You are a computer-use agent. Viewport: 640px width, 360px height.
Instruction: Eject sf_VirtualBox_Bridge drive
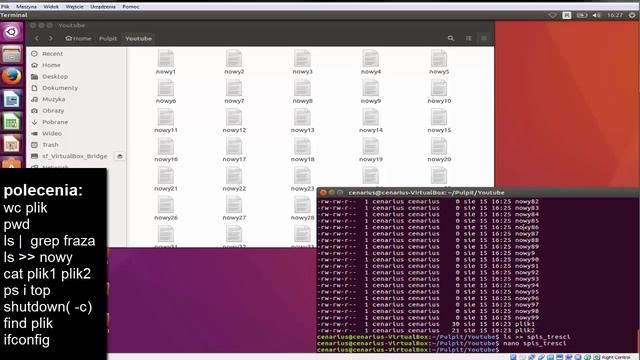(x=120, y=156)
